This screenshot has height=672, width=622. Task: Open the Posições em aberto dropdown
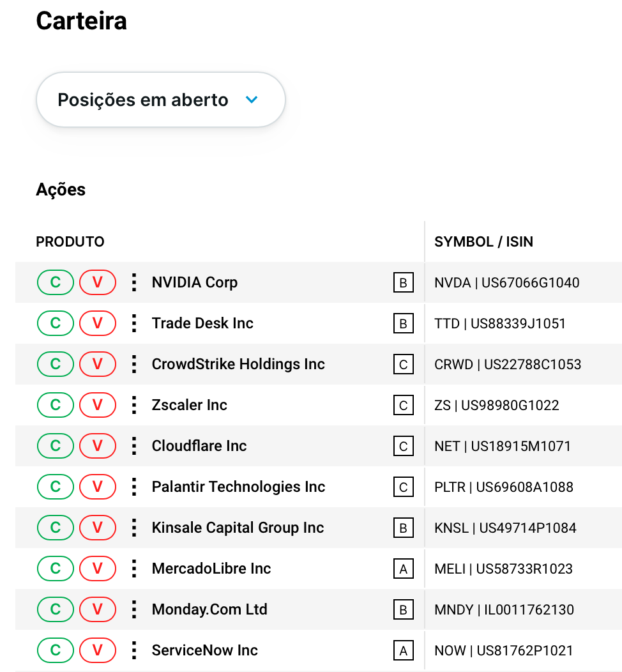tap(160, 100)
